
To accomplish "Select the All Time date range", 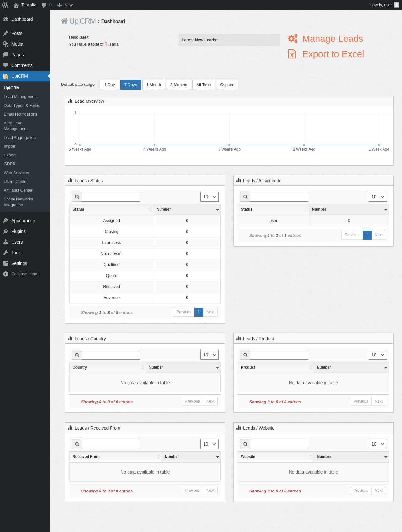I will [x=204, y=85].
